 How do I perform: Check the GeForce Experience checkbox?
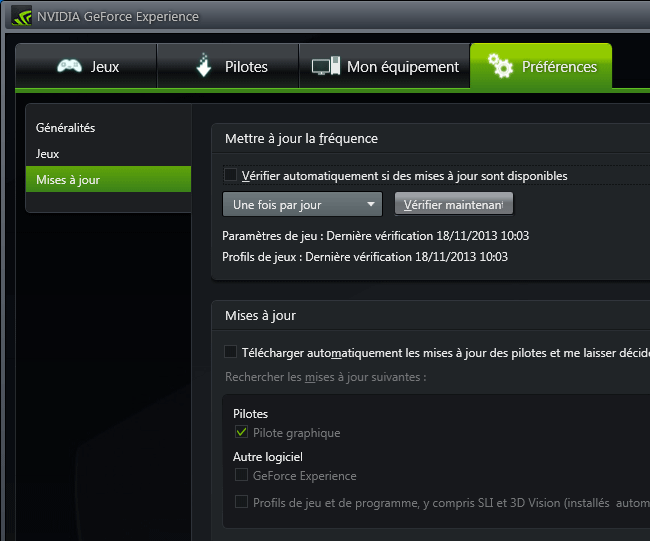click(241, 475)
